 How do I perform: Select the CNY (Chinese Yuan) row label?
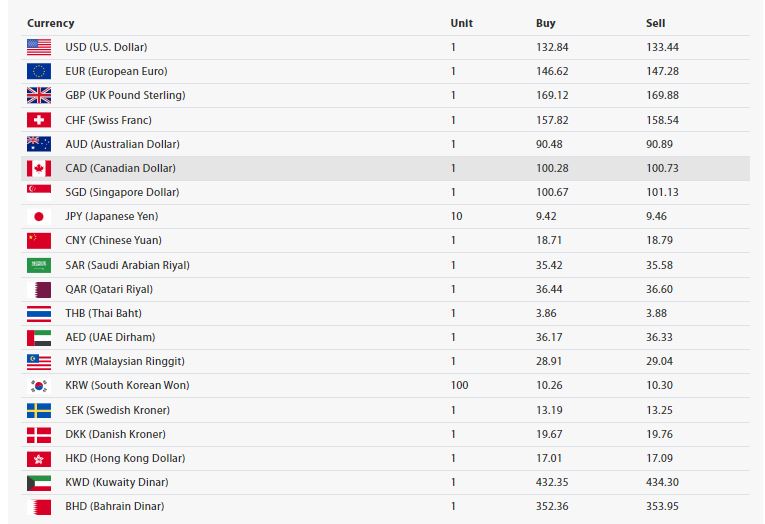(113, 240)
